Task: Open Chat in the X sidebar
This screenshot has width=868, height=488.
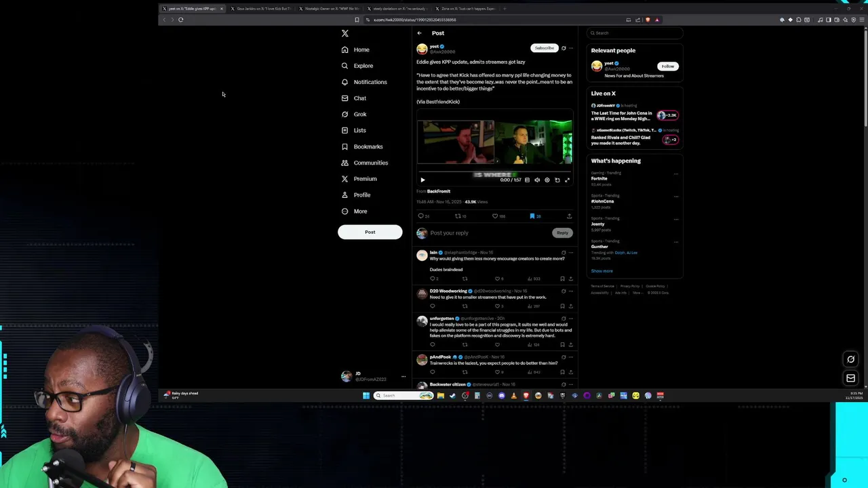Action: (x=353, y=98)
